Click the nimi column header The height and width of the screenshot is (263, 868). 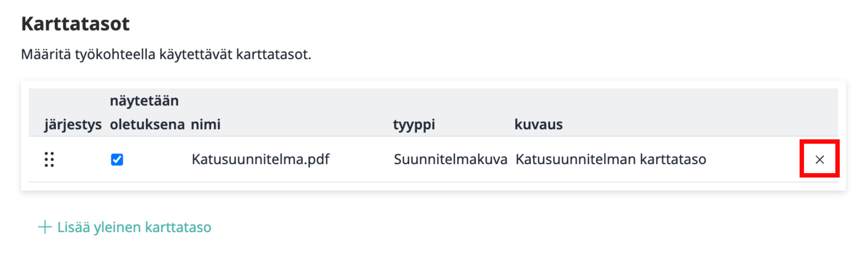(x=206, y=124)
